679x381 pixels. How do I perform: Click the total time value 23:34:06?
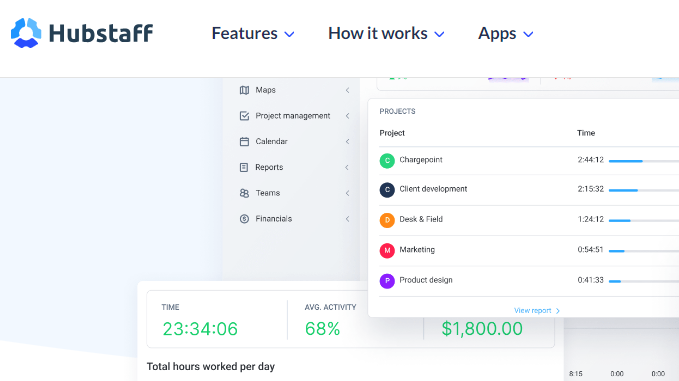[x=200, y=329]
